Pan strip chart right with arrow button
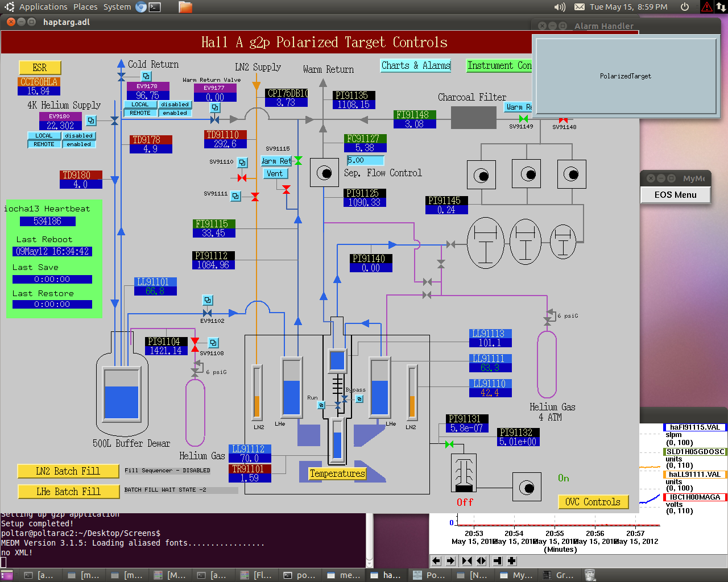Viewport: 728px width, 582px height. pyautogui.click(x=450, y=561)
